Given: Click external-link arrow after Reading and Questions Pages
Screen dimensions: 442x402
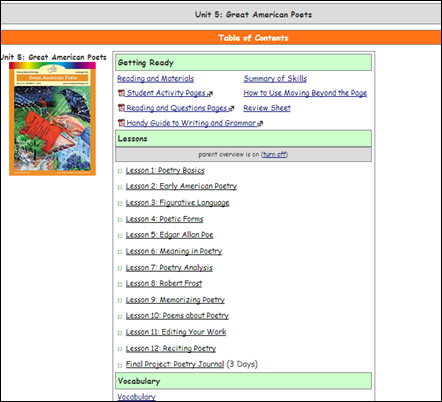Looking at the screenshot, I should [x=231, y=109].
